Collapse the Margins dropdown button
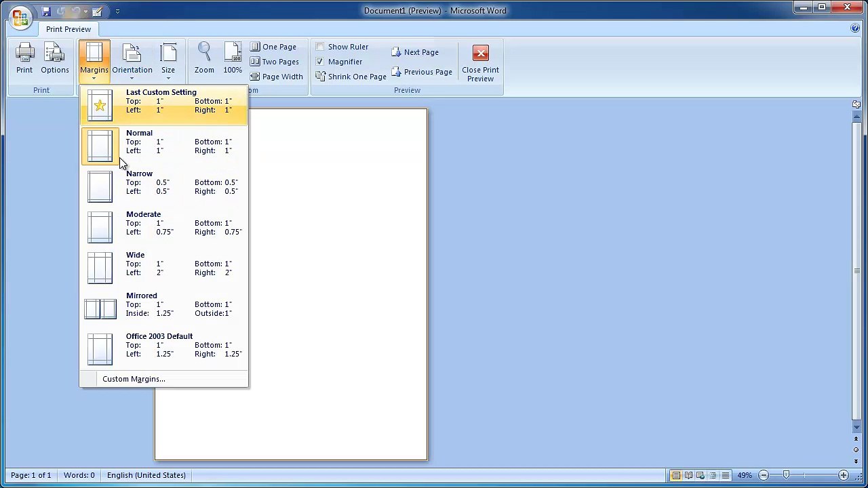This screenshot has height=488, width=868. [94, 60]
